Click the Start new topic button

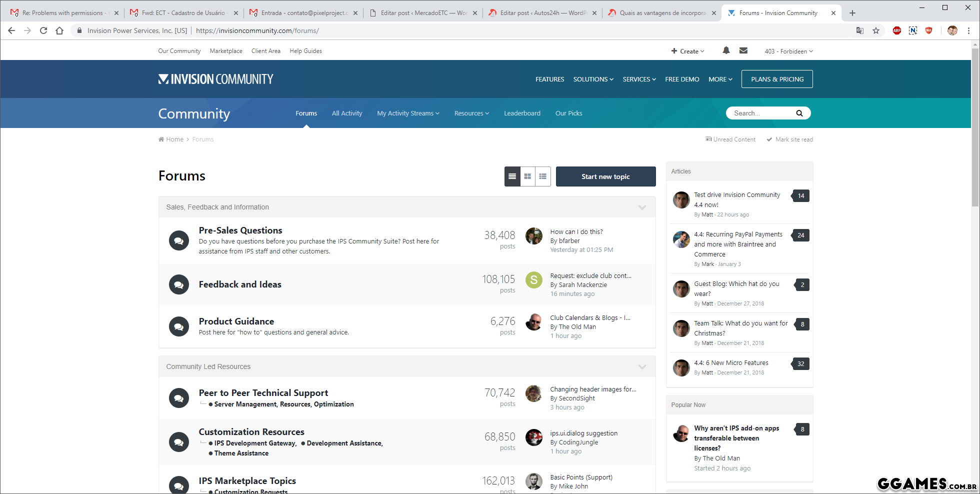(x=605, y=176)
